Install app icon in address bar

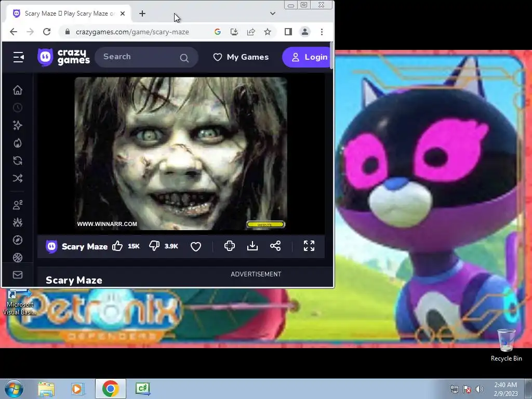tap(234, 32)
